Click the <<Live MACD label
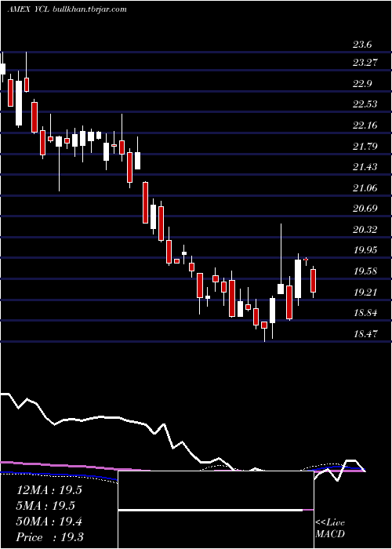Image resolution: width=392 pixels, height=549 pixels. (x=330, y=529)
